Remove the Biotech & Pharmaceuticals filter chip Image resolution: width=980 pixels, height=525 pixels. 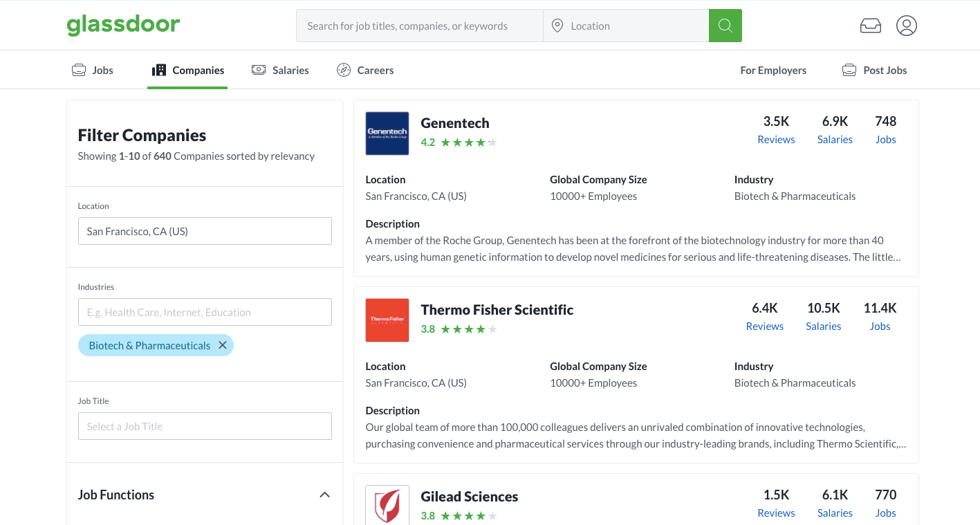223,345
